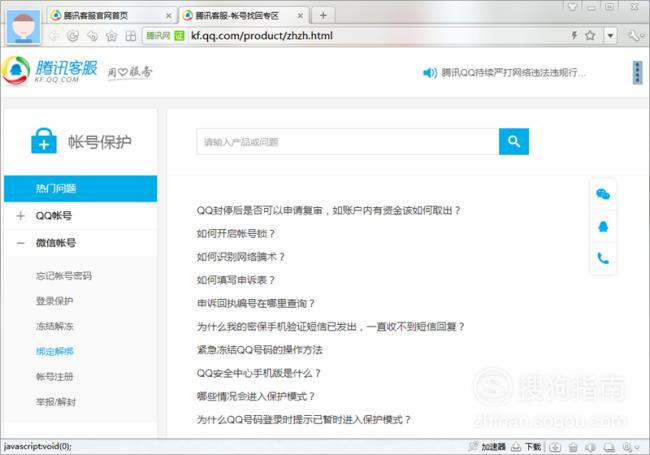650x455 pixels.
Task: Open question 哪些情况会进入保护模式？
Action: pyautogui.click(x=256, y=396)
